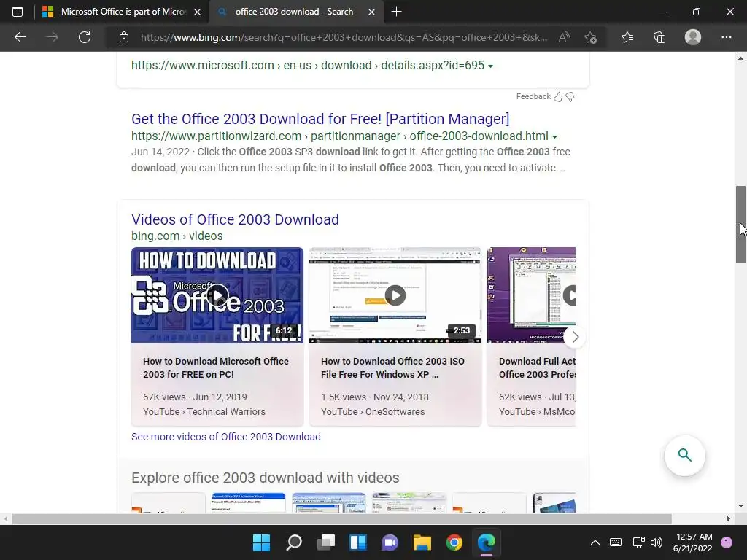This screenshot has width=747, height=560.
Task: Open notification center badge
Action: tap(727, 542)
